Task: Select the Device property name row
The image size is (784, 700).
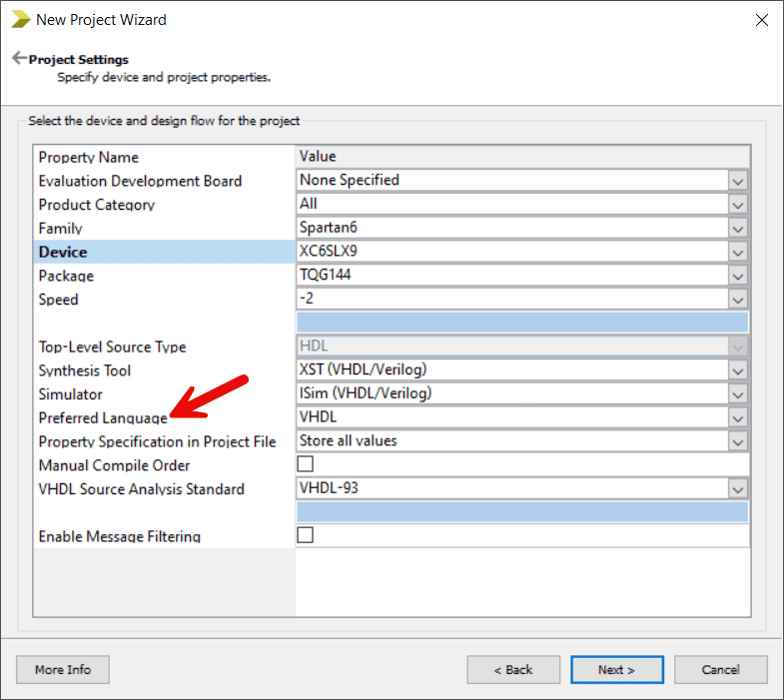Action: tap(165, 252)
